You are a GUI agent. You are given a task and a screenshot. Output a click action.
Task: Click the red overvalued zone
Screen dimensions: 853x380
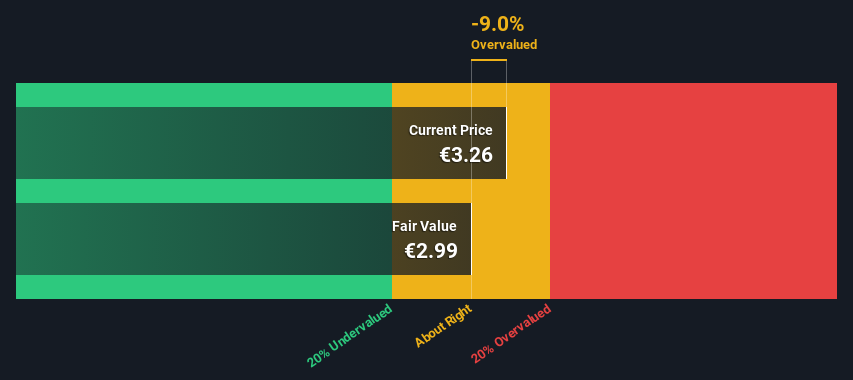click(x=693, y=191)
